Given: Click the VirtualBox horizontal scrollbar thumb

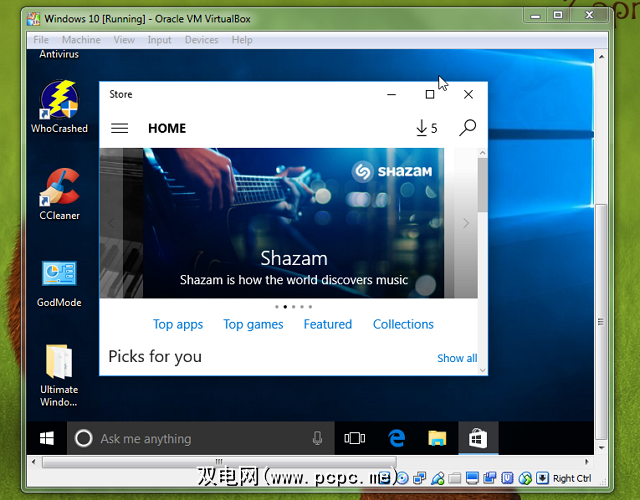Looking at the screenshot, I should pos(219,462).
